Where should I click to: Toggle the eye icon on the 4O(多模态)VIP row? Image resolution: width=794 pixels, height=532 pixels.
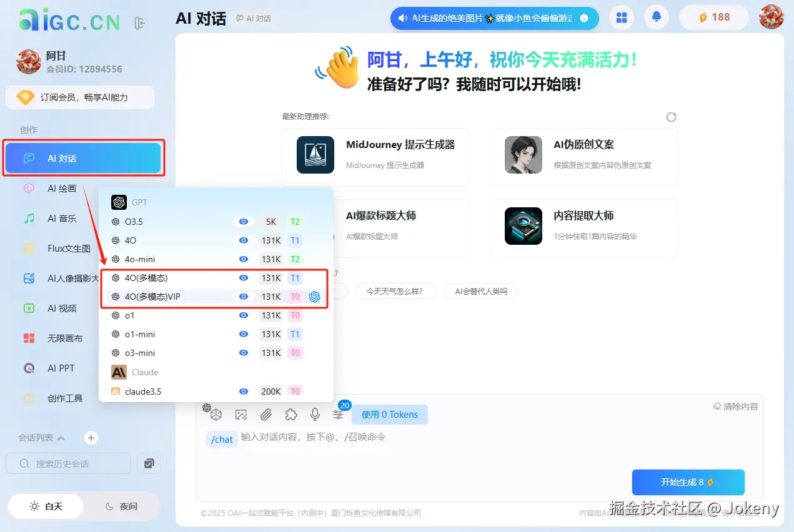point(244,297)
